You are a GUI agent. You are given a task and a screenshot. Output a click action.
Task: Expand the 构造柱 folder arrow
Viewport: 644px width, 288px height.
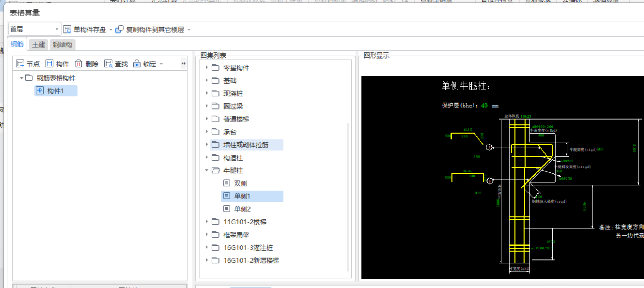pyautogui.click(x=207, y=157)
